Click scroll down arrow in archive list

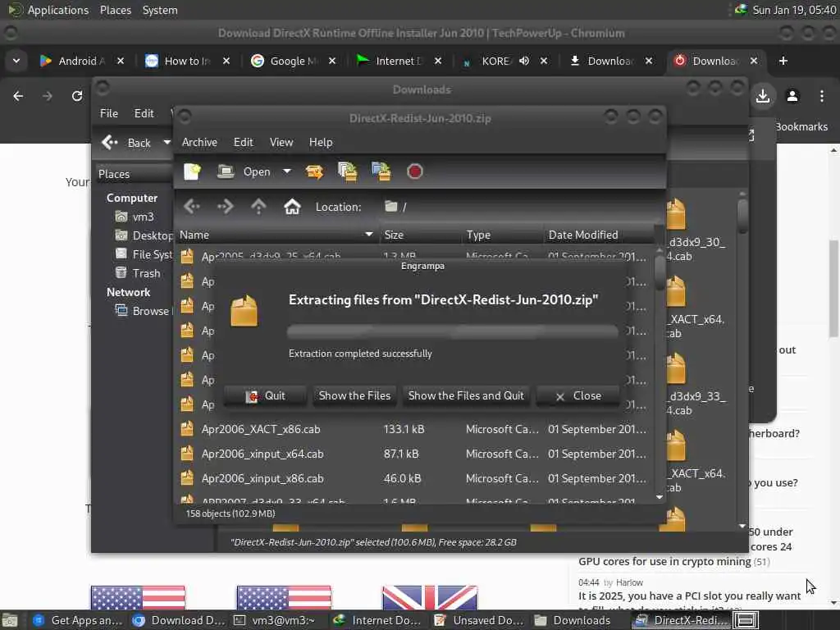click(x=660, y=497)
